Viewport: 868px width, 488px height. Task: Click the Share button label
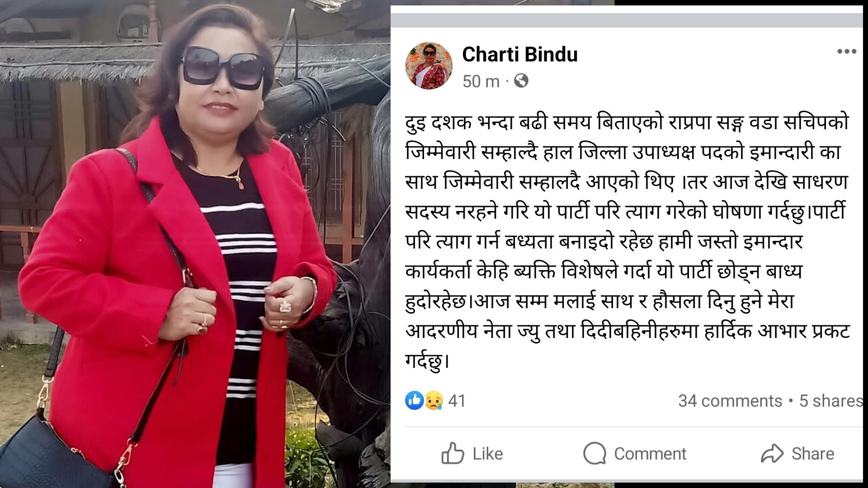point(813,454)
